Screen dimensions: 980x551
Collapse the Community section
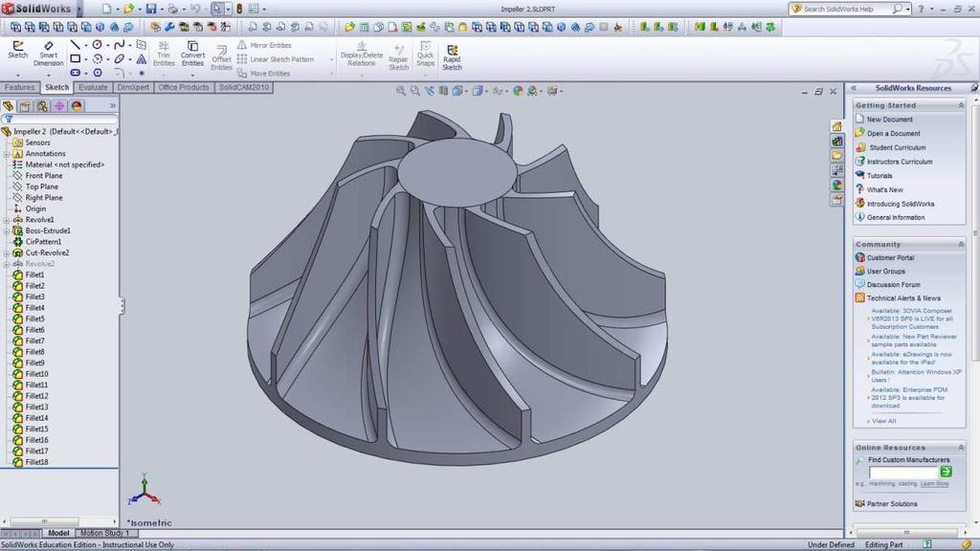[961, 244]
